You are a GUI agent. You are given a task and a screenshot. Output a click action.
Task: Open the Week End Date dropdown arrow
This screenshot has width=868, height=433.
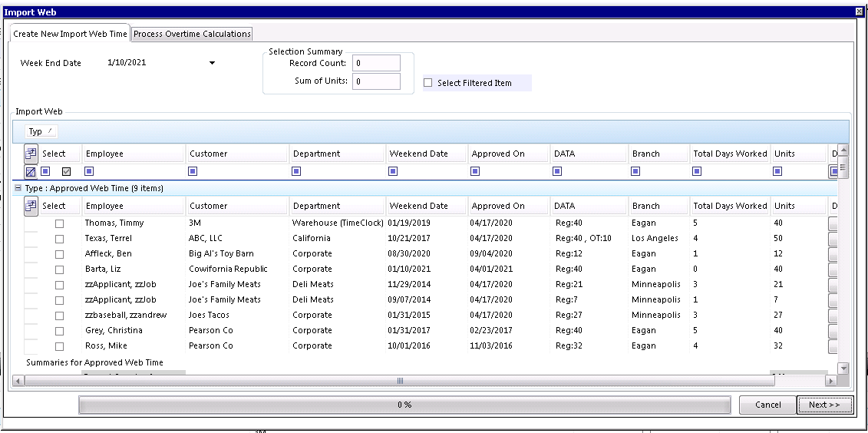tap(212, 63)
